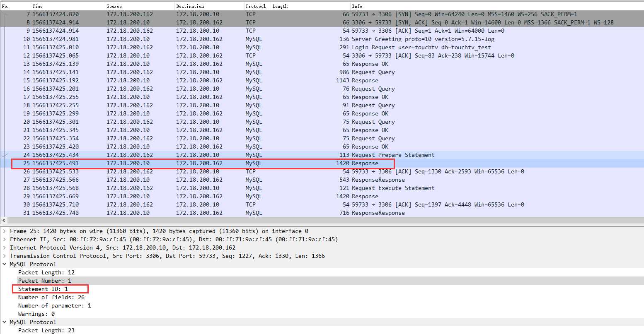The image size is (644, 334).
Task: Collapse the first MySQL Protocol section
Action: coord(5,264)
